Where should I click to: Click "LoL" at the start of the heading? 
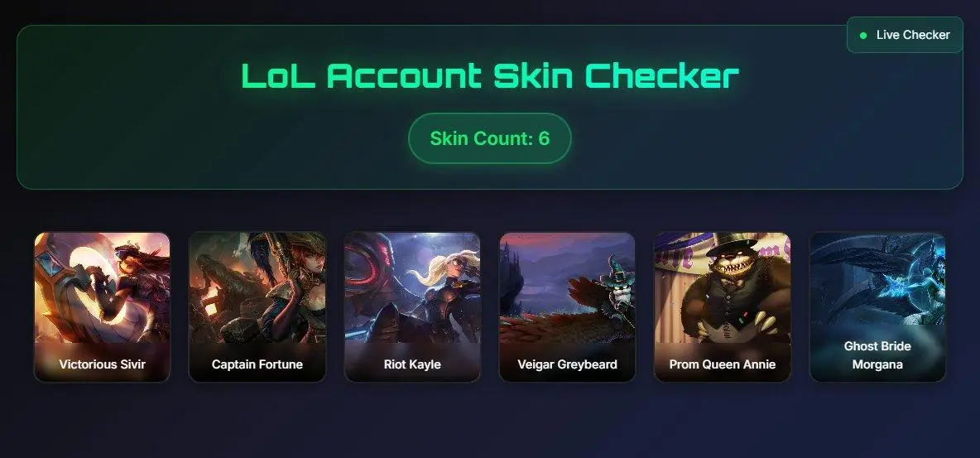278,75
